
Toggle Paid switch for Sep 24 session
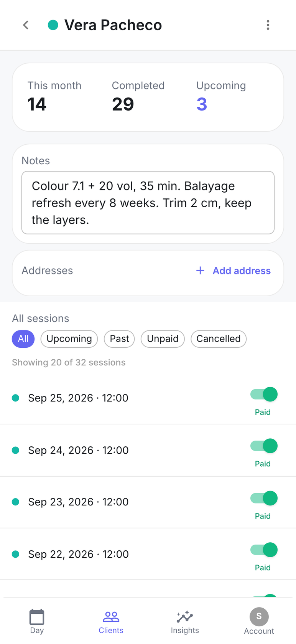click(x=264, y=446)
